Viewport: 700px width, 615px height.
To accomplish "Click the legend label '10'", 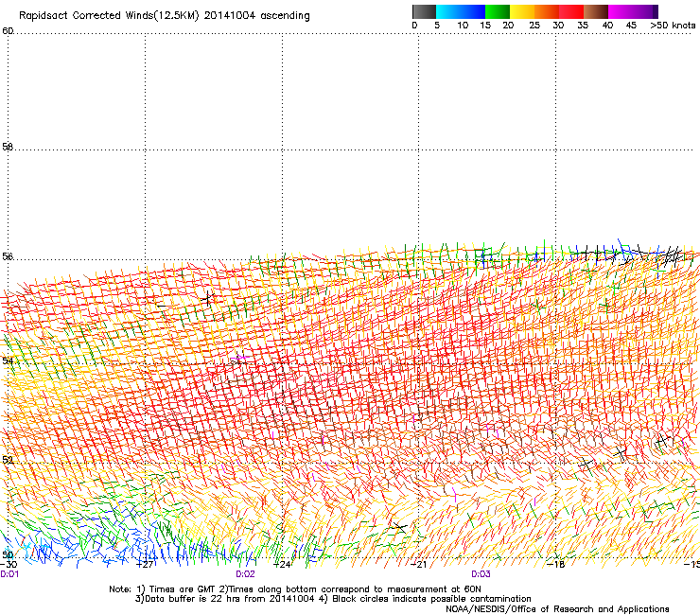I will 463,26.
